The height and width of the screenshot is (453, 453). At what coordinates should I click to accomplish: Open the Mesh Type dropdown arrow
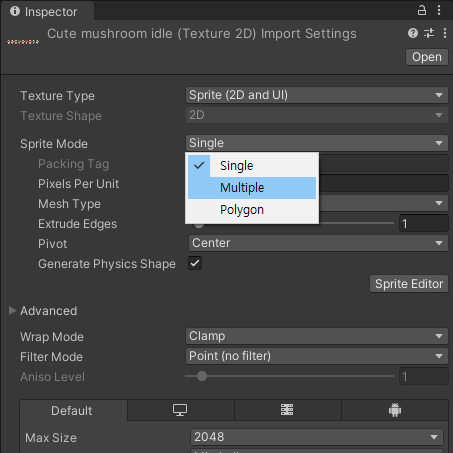[x=439, y=203]
